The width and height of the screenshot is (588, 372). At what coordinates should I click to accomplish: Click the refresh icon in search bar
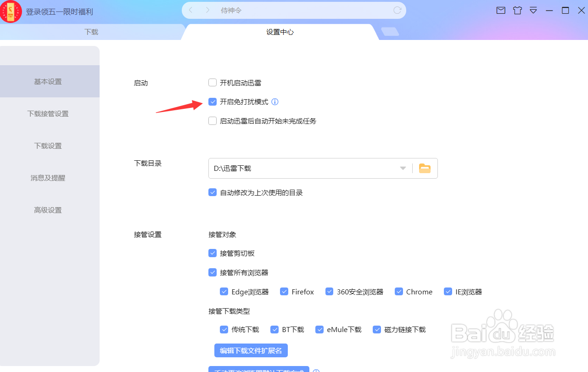[x=398, y=10]
